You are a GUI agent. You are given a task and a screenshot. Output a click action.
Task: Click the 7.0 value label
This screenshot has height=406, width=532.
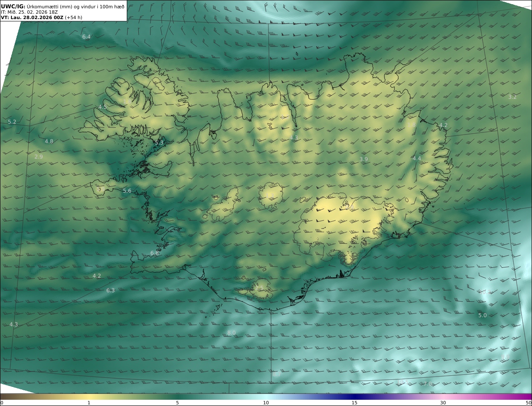tap(428, 384)
